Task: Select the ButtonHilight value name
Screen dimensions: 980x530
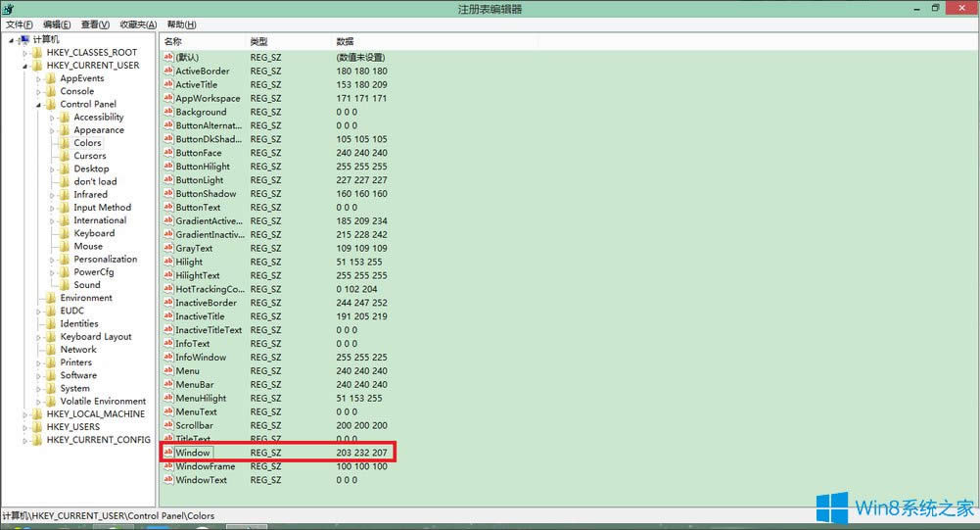Action: (x=203, y=167)
